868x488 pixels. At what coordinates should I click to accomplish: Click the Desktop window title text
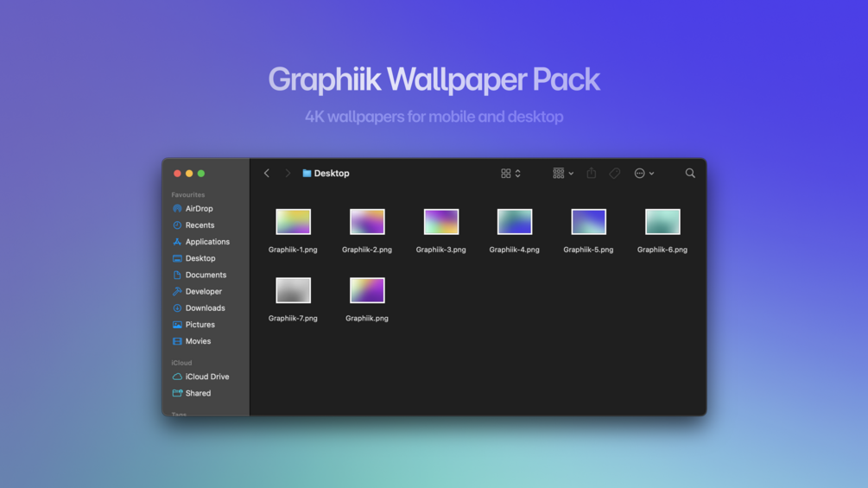pos(332,174)
